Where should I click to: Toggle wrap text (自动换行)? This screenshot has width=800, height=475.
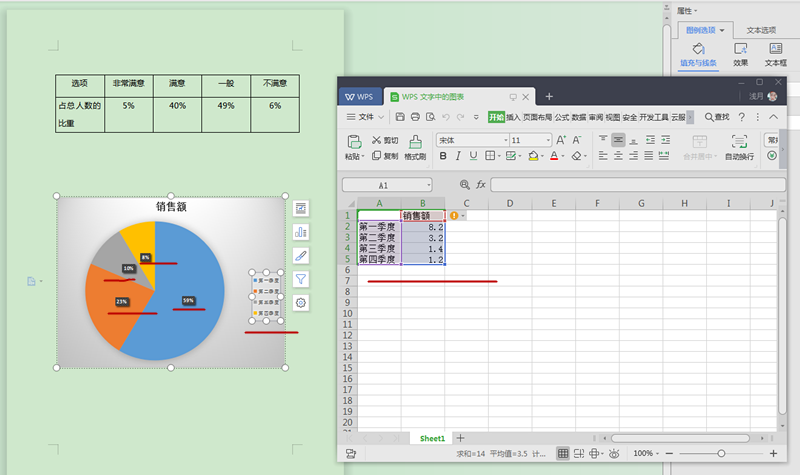[740, 147]
